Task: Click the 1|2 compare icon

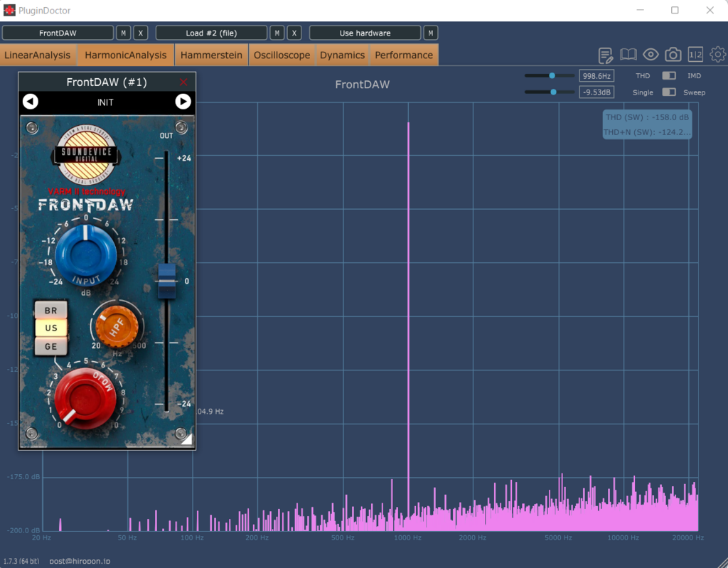Action: pos(695,55)
